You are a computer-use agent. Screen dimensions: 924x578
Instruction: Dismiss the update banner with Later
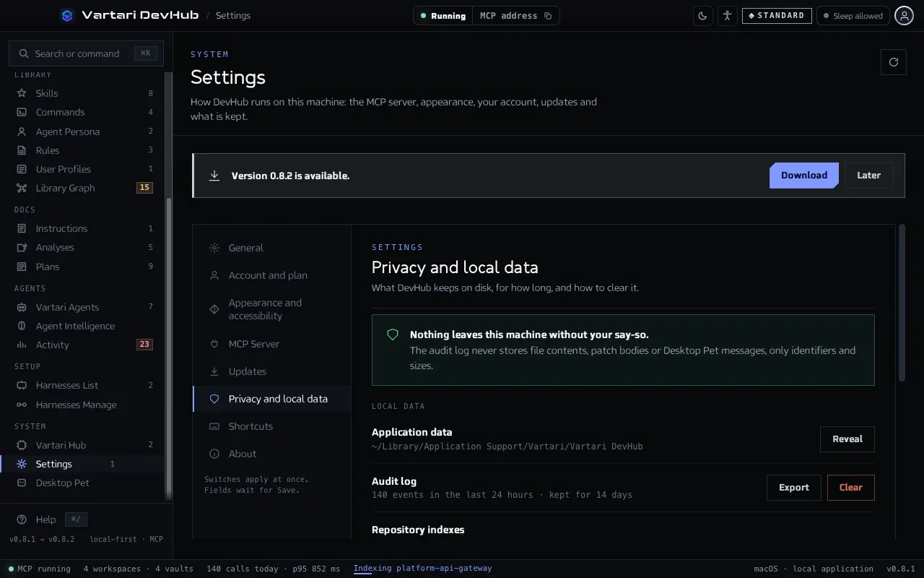pos(868,176)
